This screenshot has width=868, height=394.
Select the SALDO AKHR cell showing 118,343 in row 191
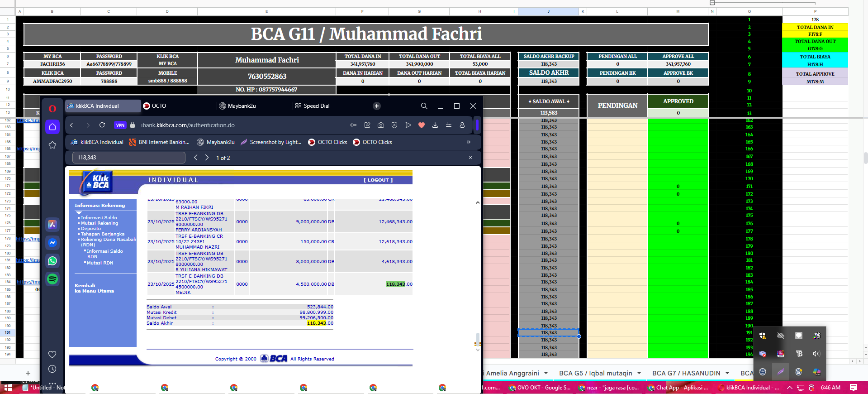tap(549, 333)
